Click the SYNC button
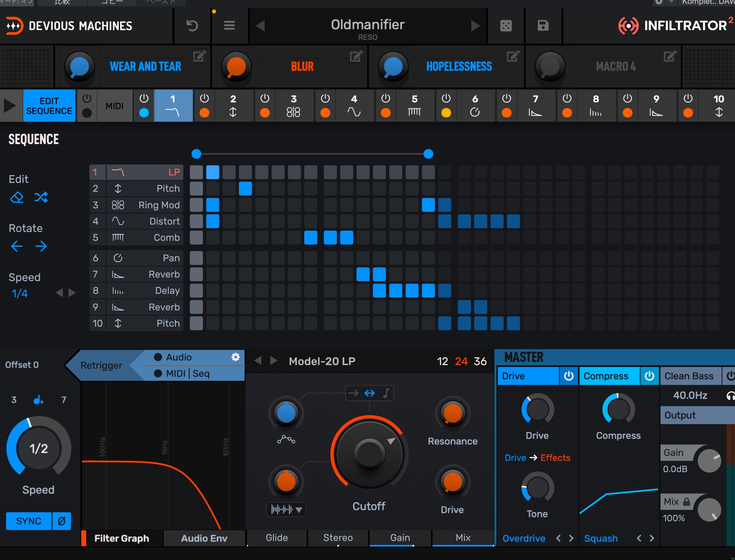This screenshot has width=735, height=560. coord(29,521)
